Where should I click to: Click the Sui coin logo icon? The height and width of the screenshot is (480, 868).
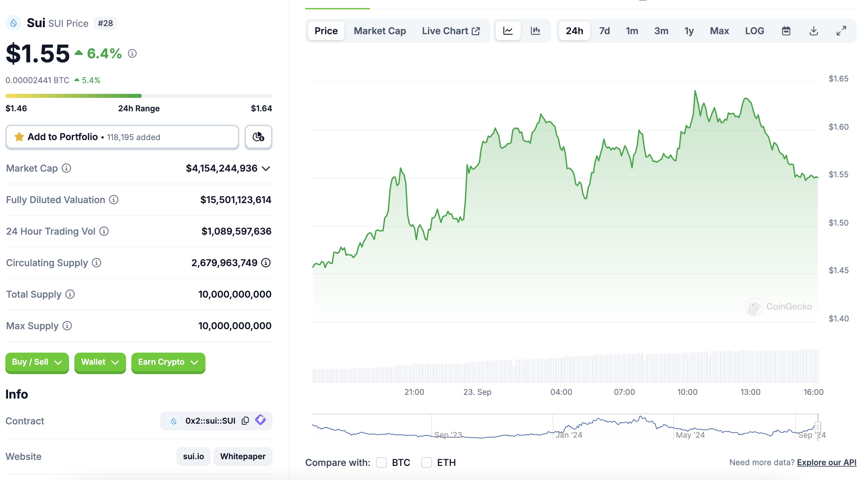point(13,23)
